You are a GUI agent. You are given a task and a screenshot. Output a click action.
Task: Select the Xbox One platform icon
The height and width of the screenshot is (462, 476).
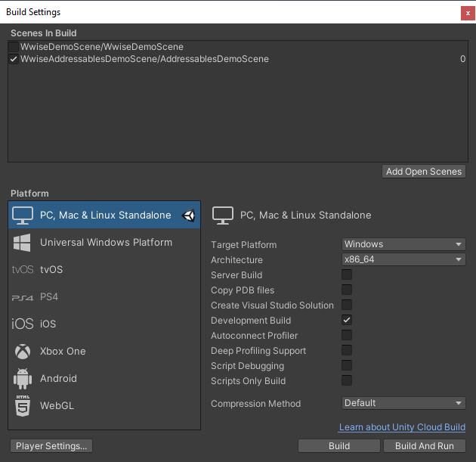[23, 352]
